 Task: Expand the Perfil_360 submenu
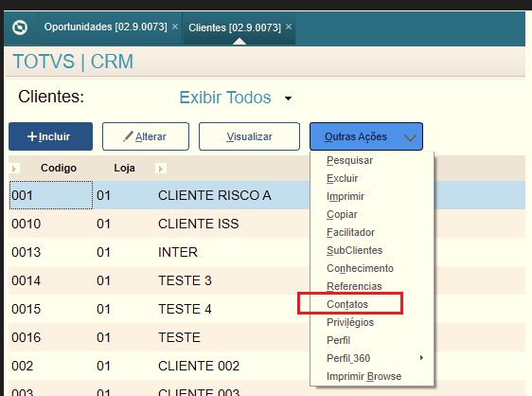(372, 358)
